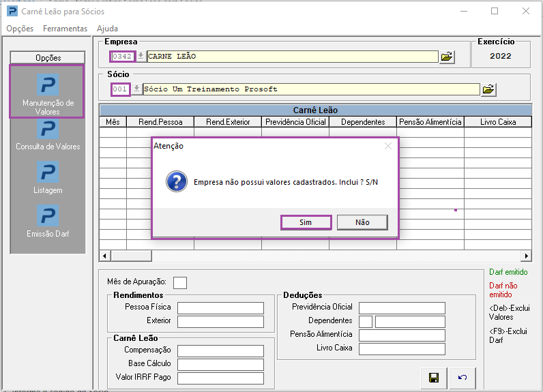Open the Opções menu
Viewport: 543px width, 392px height.
[x=20, y=29]
